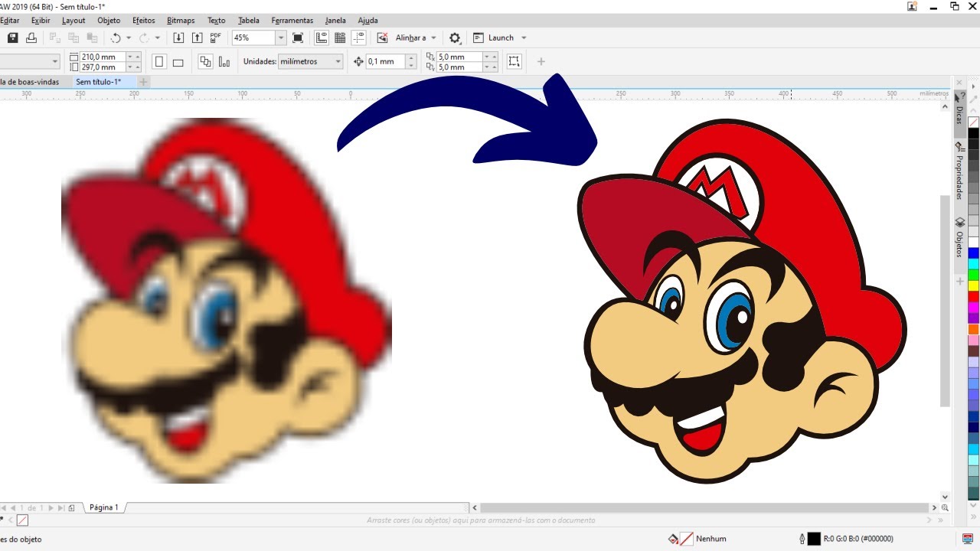980x551 pixels.
Task: Click the Current page layout icon
Action: [224, 62]
